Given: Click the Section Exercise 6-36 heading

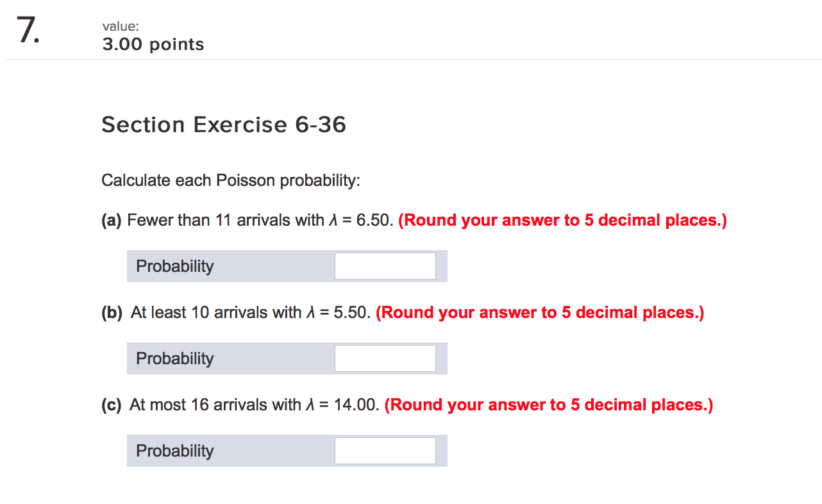Looking at the screenshot, I should click(x=224, y=124).
